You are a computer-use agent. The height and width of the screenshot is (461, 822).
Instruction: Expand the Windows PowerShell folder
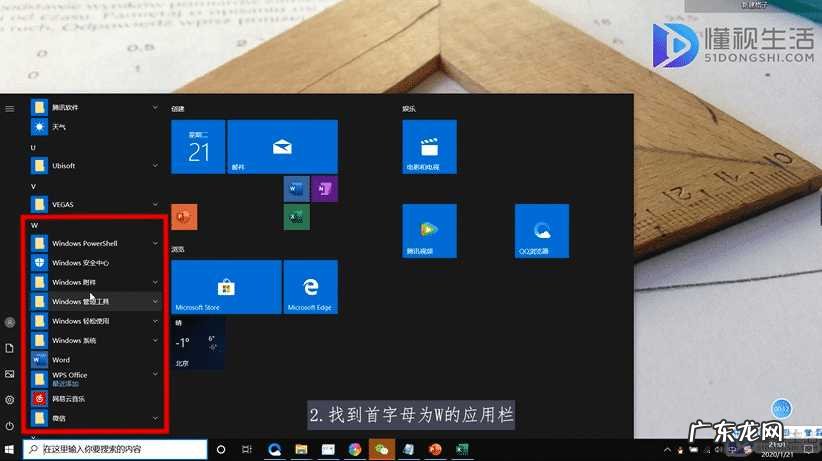[155, 243]
